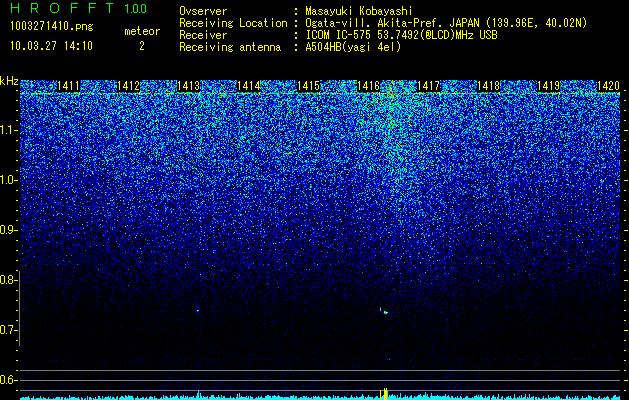Click the meteor echo near 1416
The width and height of the screenshot is (629, 400).
384,311
